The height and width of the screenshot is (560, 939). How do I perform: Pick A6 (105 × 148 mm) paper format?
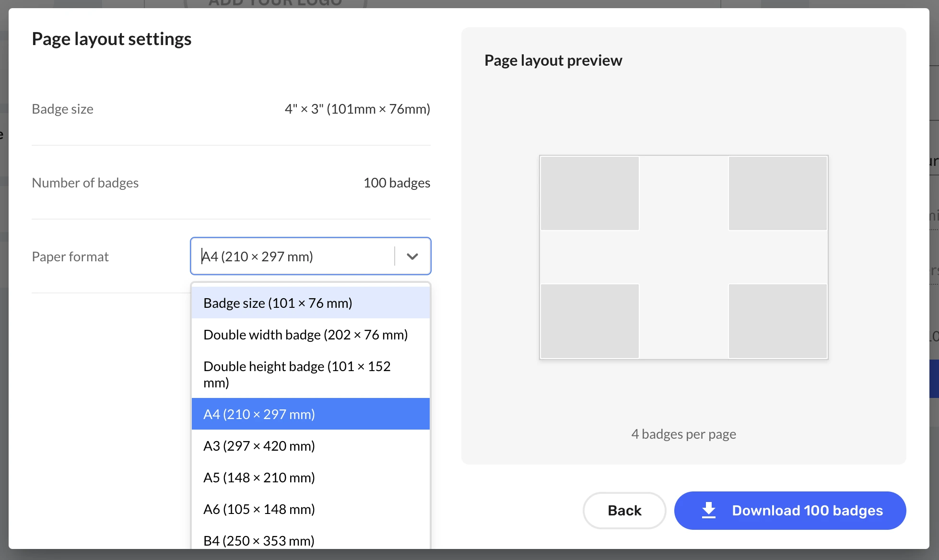click(x=258, y=509)
